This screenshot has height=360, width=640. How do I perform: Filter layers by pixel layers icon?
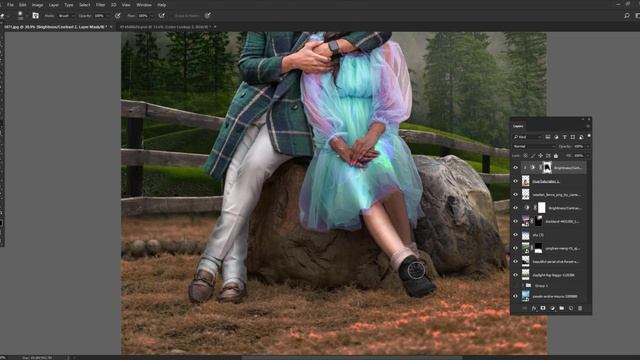548,137
